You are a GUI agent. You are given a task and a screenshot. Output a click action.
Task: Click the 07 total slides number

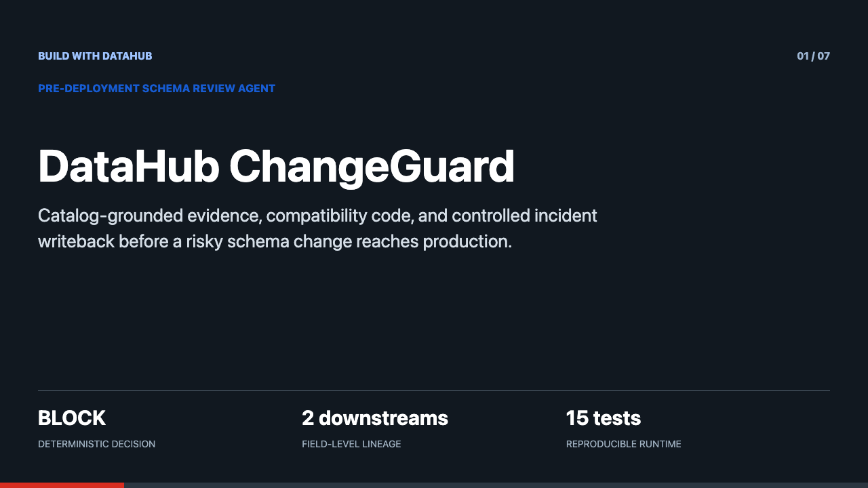823,56
